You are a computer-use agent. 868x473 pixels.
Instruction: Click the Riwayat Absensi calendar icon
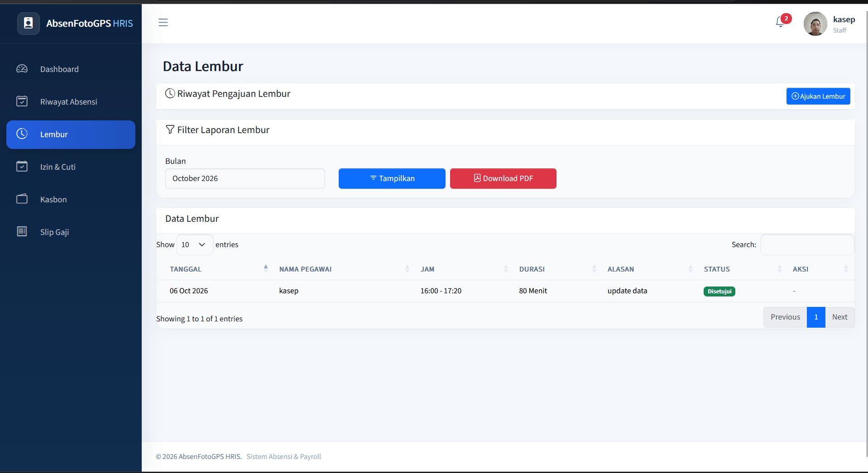pyautogui.click(x=22, y=101)
